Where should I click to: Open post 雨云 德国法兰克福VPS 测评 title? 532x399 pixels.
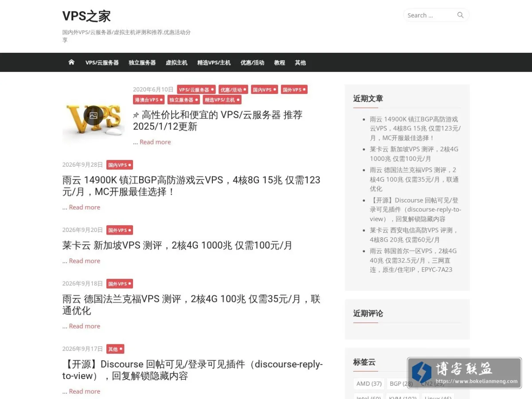coord(191,305)
